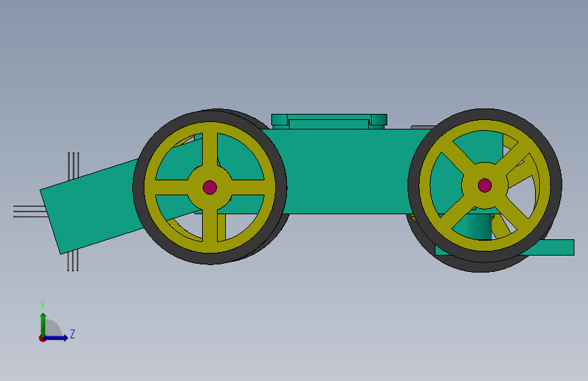Select the small gray part atop the chassis rear
This screenshot has height=381, width=588.
[x=423, y=127]
